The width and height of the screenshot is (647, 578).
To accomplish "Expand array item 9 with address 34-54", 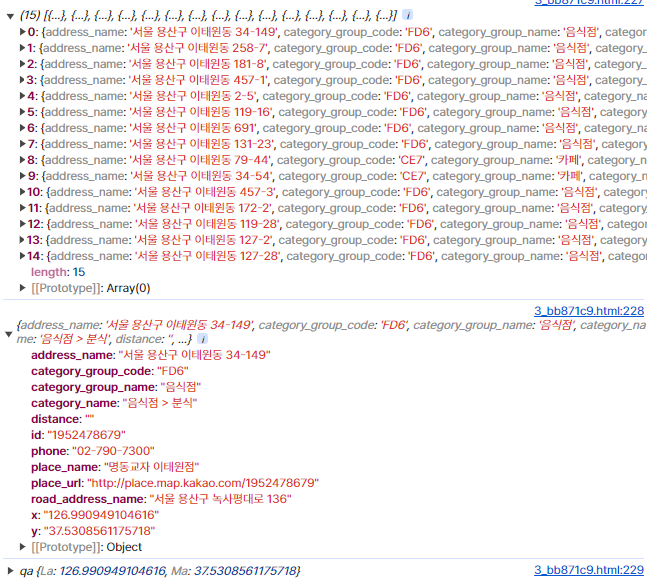I will pos(23,176).
